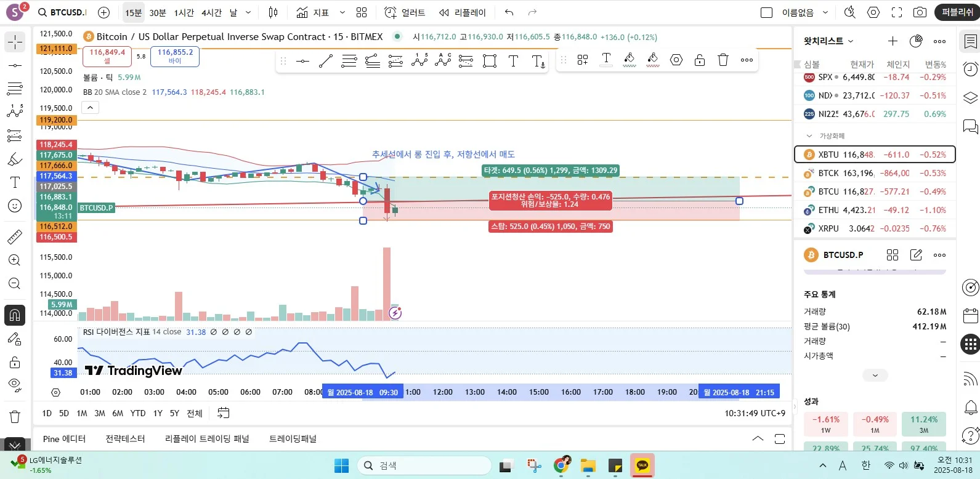The width and height of the screenshot is (980, 479).
Task: Click the 퍼블리쉬 publish button
Action: (x=957, y=12)
